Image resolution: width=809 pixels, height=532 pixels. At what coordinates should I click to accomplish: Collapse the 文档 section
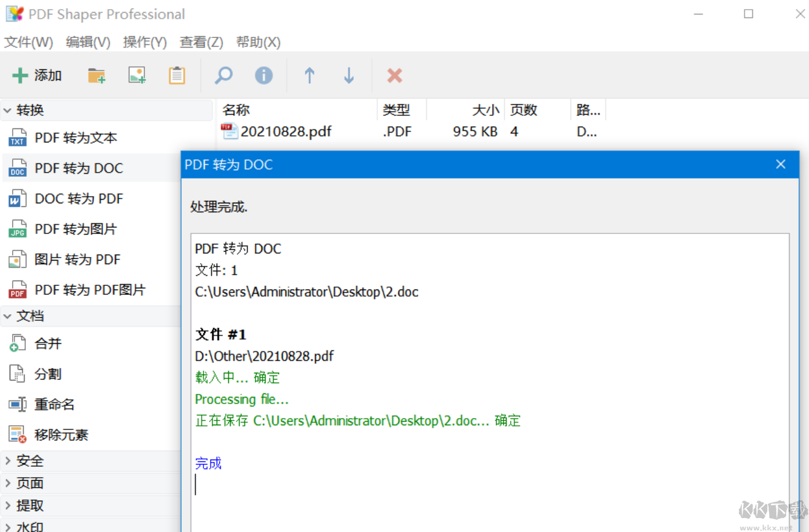(8, 316)
